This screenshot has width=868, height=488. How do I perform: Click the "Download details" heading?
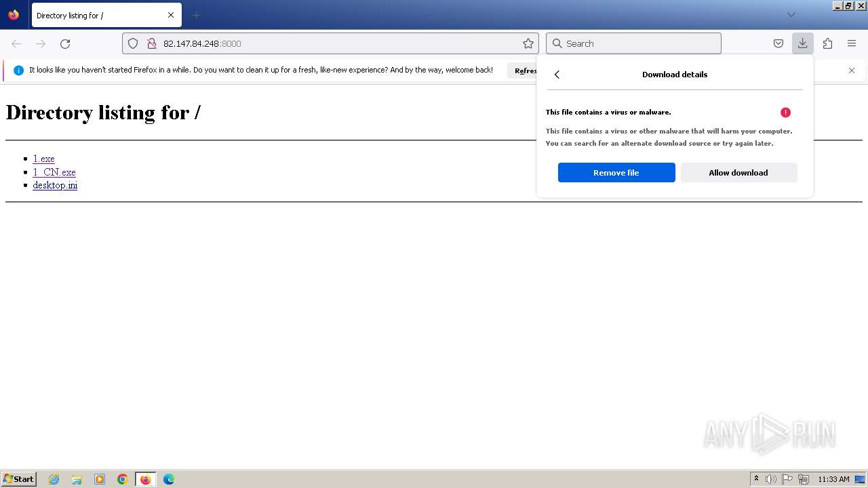675,75
